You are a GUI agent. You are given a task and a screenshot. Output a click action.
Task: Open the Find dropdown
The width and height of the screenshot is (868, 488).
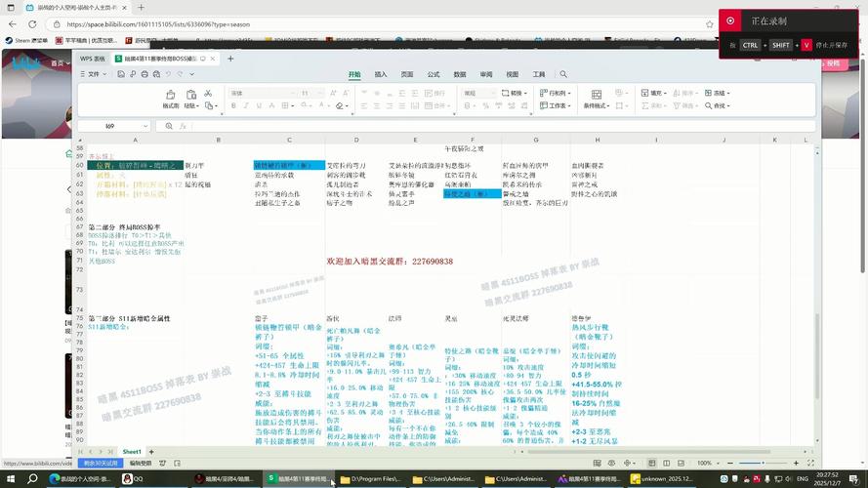click(x=718, y=105)
